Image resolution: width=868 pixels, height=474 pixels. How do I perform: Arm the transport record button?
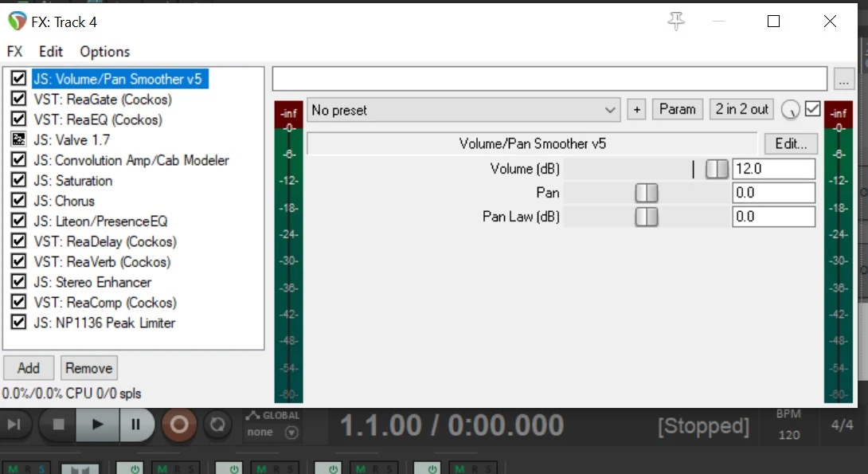(179, 425)
